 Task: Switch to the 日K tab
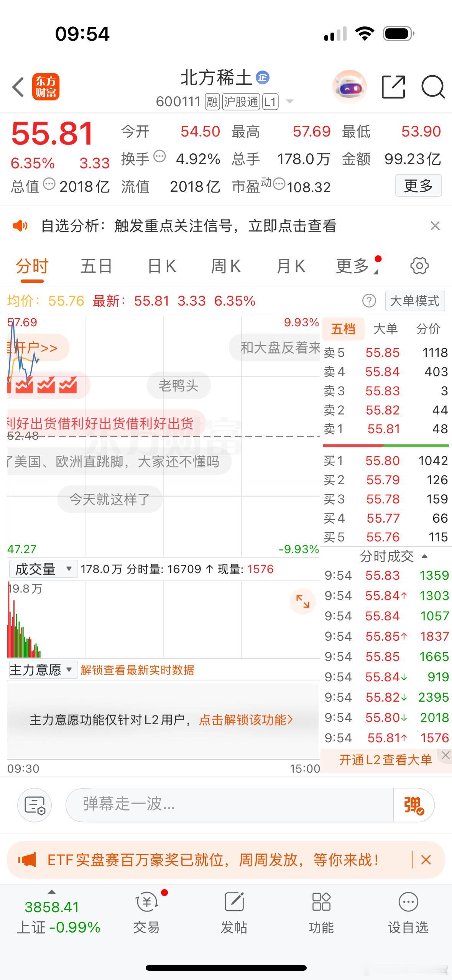coord(162,266)
